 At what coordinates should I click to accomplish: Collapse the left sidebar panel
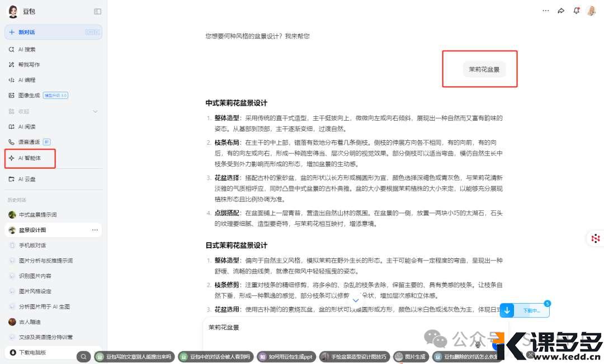point(97,11)
